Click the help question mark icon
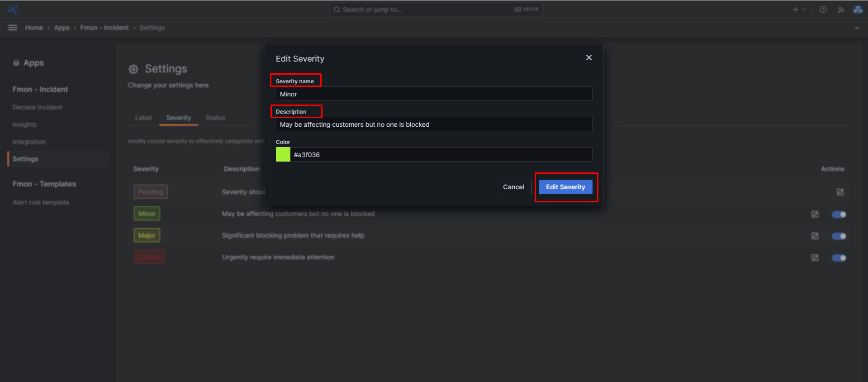The width and height of the screenshot is (868, 382). tap(823, 10)
